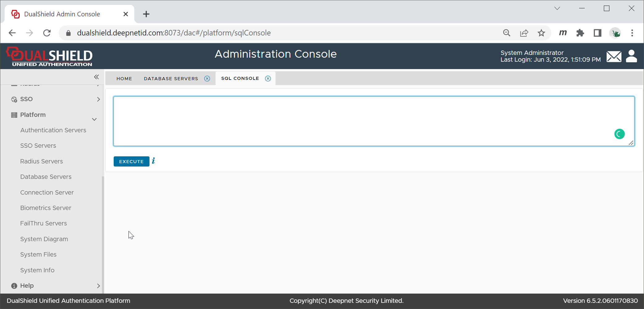Bookmark this page with the star icon
644x309 pixels.
click(541, 33)
